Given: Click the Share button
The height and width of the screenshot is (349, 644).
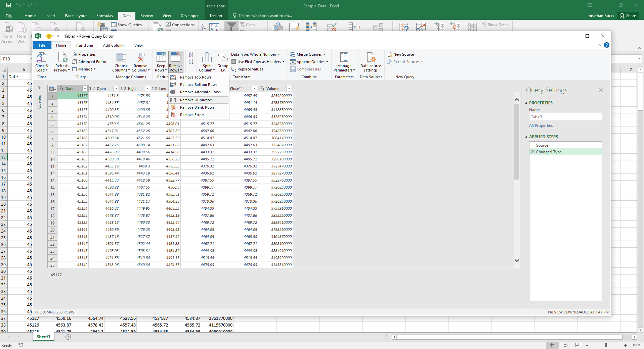Looking at the screenshot, I should [x=628, y=16].
